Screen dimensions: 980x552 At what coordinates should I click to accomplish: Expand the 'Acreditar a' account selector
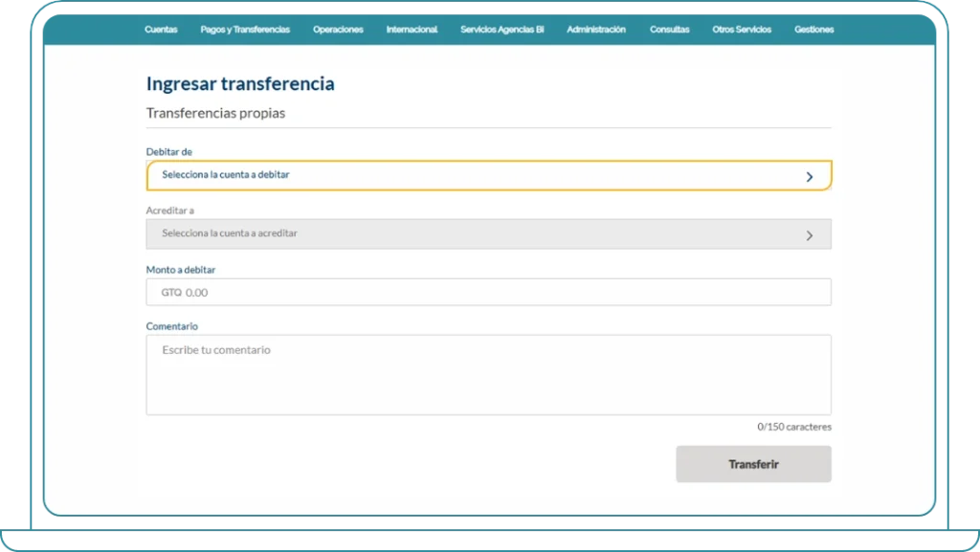tap(488, 233)
